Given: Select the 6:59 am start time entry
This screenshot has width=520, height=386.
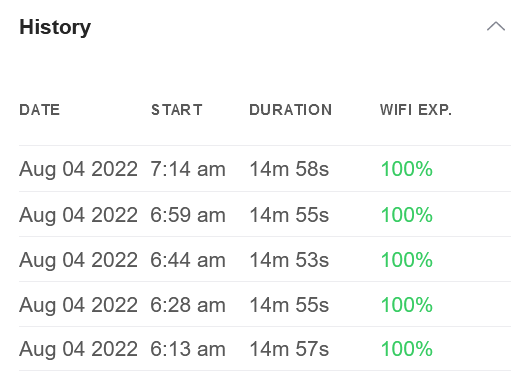Looking at the screenshot, I should coord(188,214).
